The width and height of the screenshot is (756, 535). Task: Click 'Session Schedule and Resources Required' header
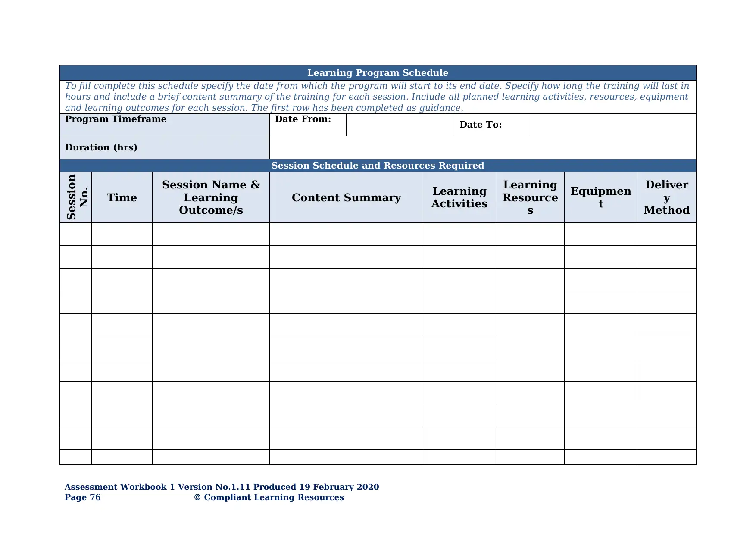click(x=378, y=166)
